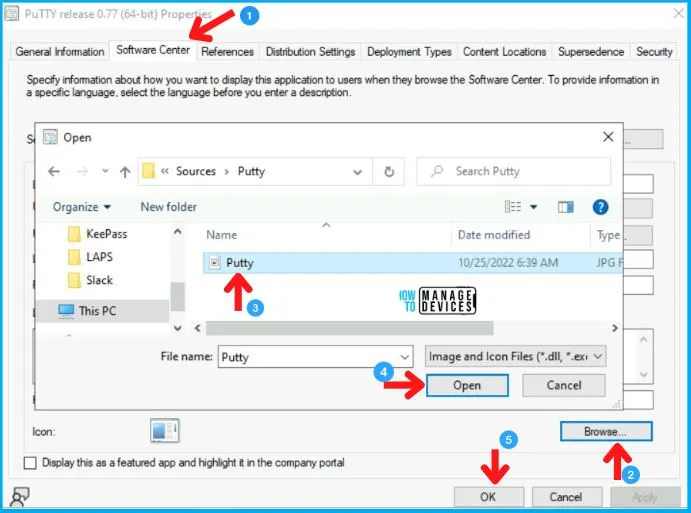The image size is (691, 513).
Task: Click the Open button
Action: click(x=467, y=385)
